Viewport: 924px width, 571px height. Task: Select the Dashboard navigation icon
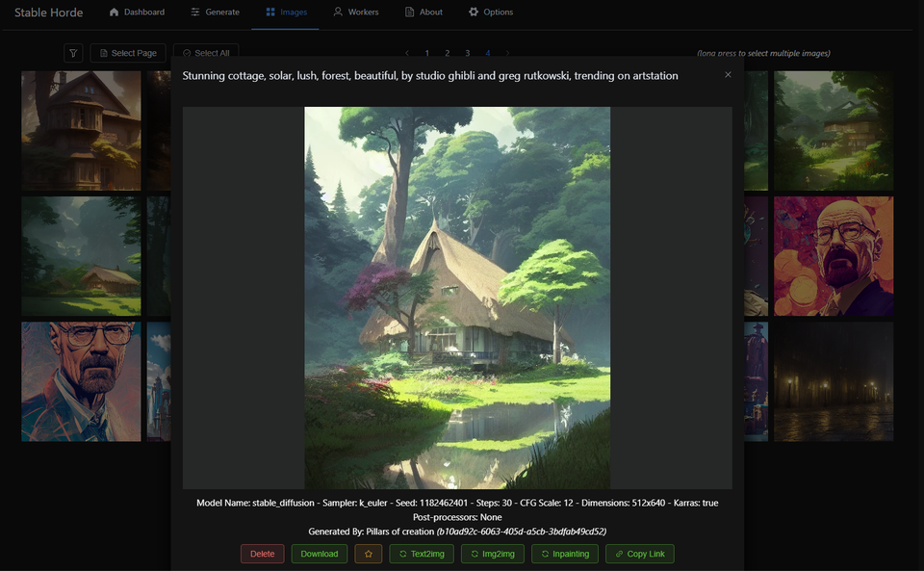point(114,13)
